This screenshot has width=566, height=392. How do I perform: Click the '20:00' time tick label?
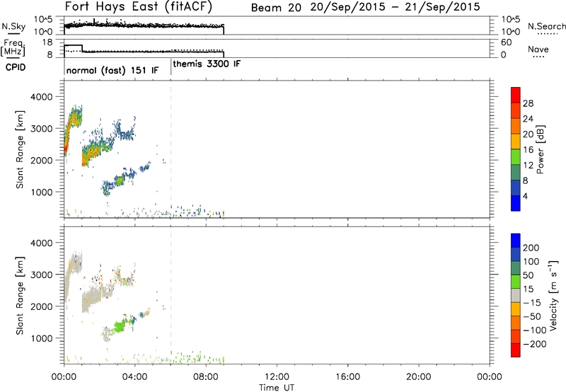[x=419, y=377]
